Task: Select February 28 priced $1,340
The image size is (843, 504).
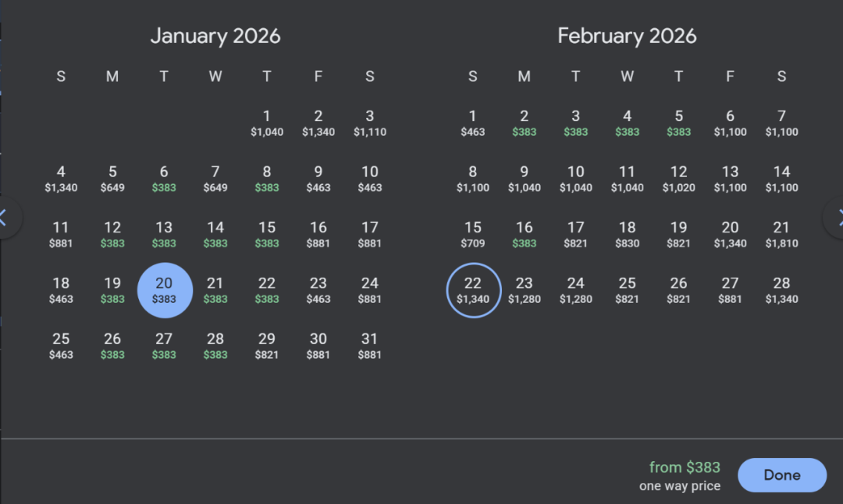Action: point(781,290)
